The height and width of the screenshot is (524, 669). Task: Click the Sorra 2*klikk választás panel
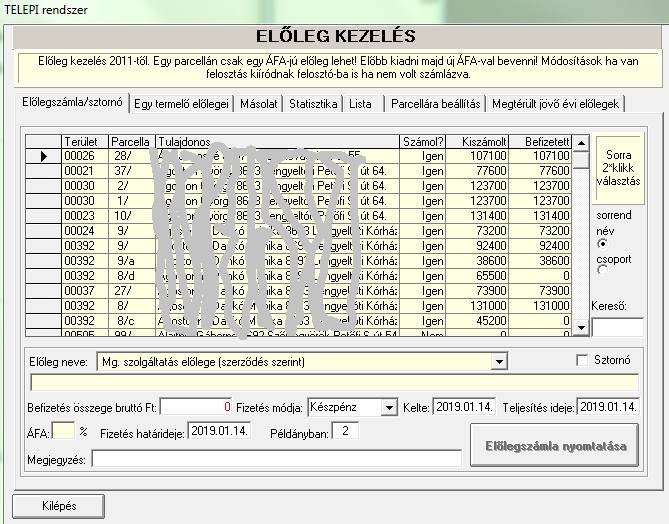pyautogui.click(x=619, y=169)
